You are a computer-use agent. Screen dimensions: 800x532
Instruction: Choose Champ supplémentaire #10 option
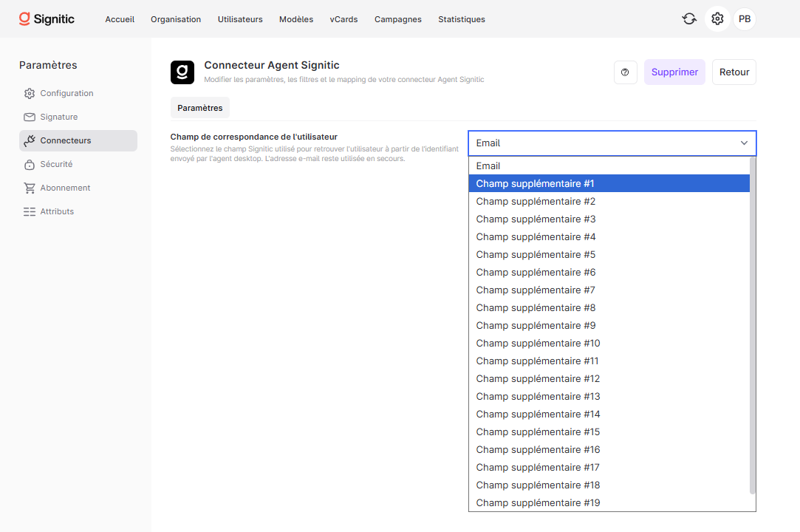coord(609,343)
